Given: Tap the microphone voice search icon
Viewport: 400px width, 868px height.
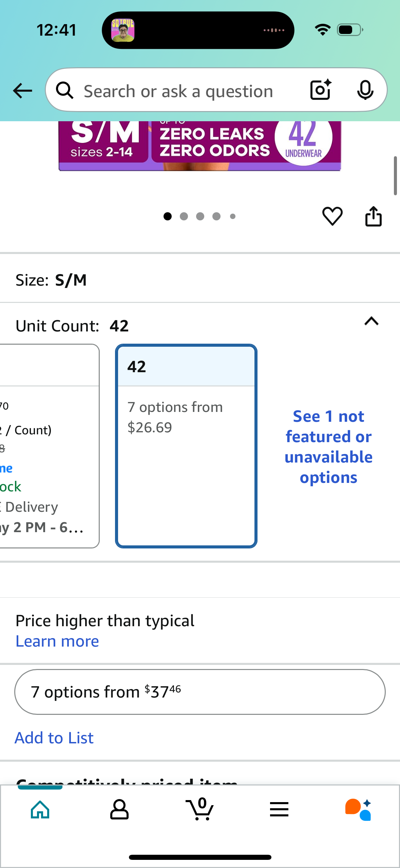Looking at the screenshot, I should pyautogui.click(x=365, y=90).
